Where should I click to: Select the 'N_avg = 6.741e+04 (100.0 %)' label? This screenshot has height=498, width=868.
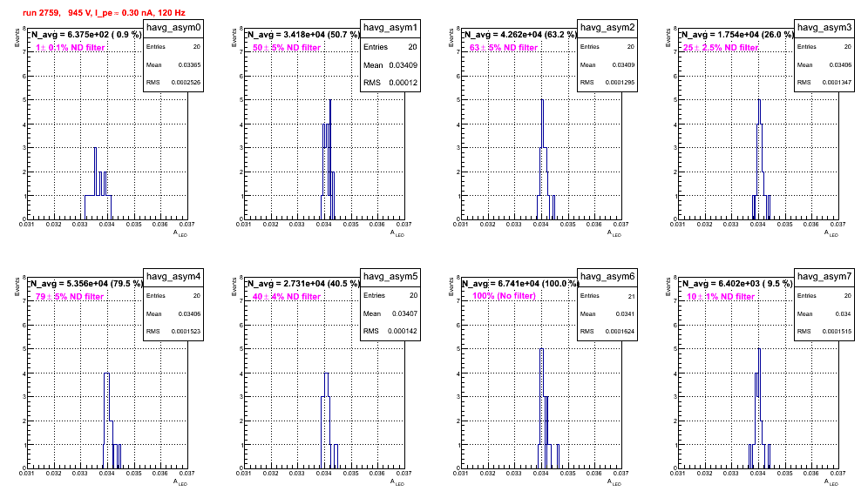click(520, 283)
